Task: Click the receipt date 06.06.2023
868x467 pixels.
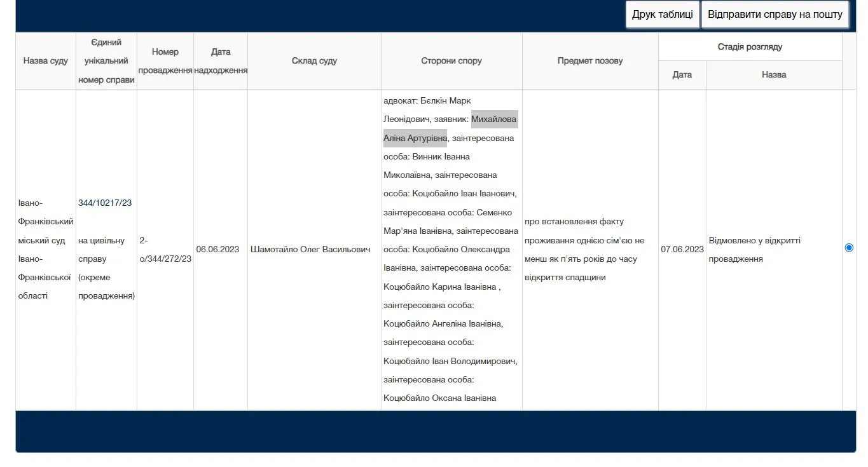Action: pos(217,250)
